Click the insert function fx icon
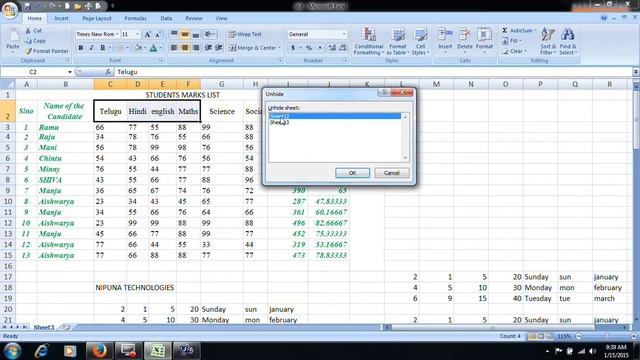The height and width of the screenshot is (360, 640). (x=108, y=72)
